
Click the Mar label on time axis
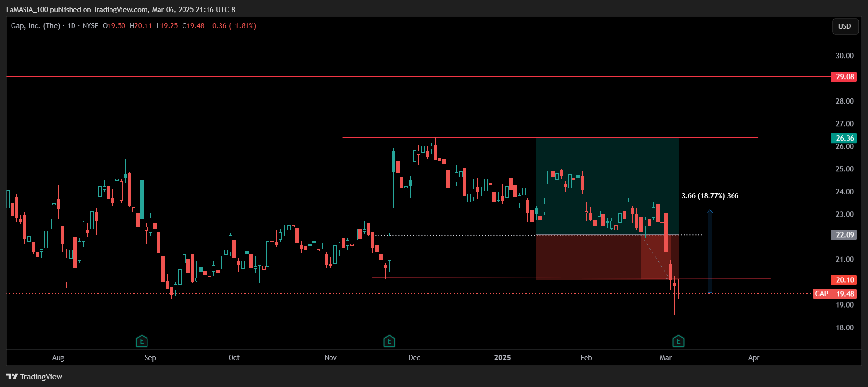pos(666,358)
